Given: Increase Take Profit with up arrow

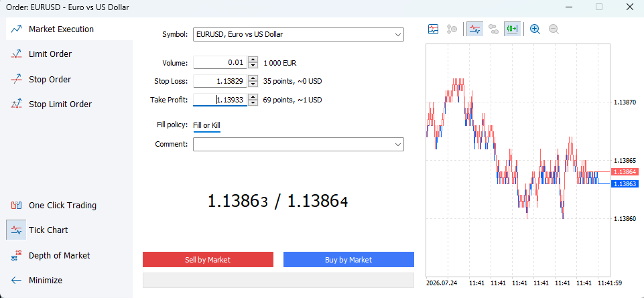Looking at the screenshot, I should [253, 97].
